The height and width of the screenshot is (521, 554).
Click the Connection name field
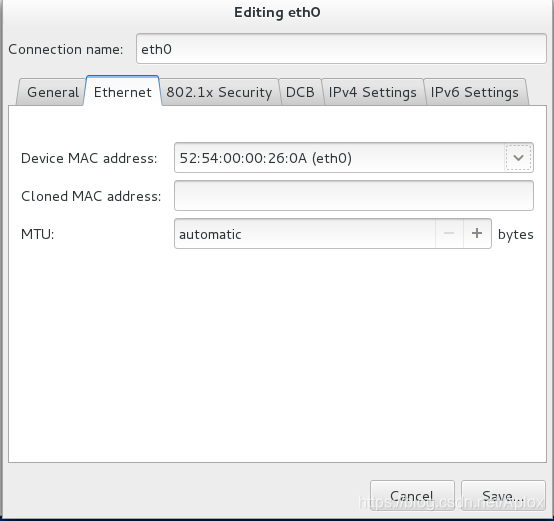(341, 49)
